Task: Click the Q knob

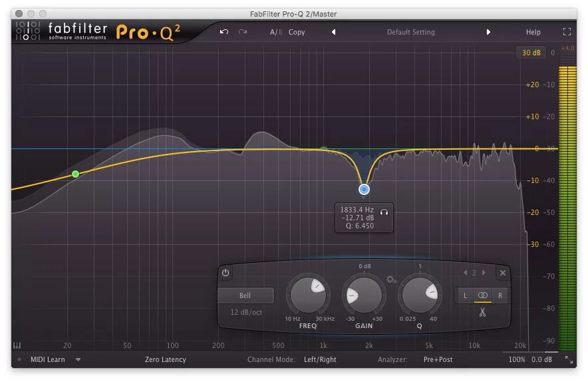Action: 420,295
